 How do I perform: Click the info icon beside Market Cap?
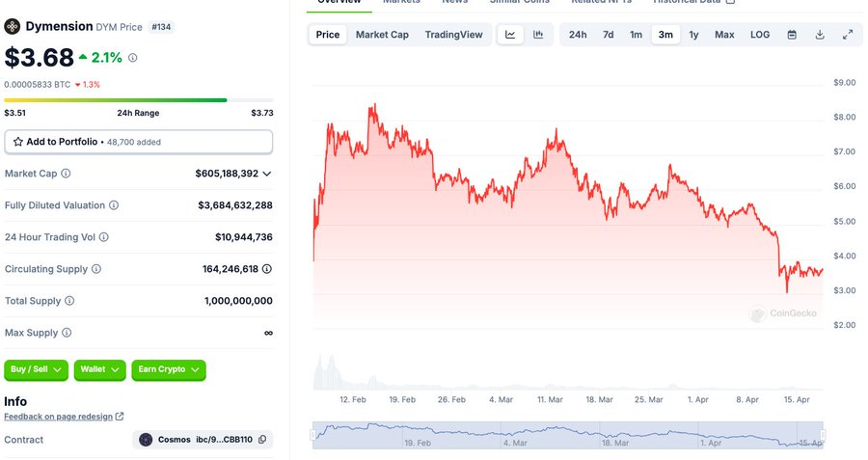click(66, 174)
